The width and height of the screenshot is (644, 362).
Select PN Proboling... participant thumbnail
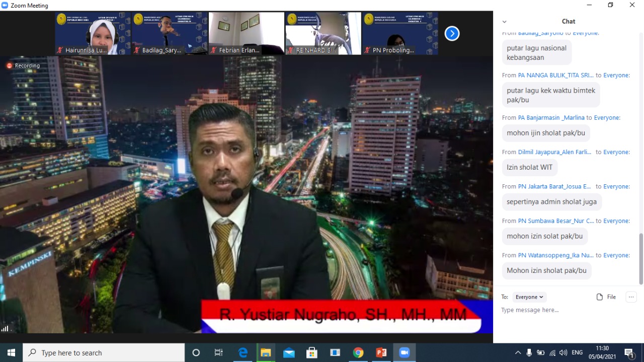pos(400,34)
